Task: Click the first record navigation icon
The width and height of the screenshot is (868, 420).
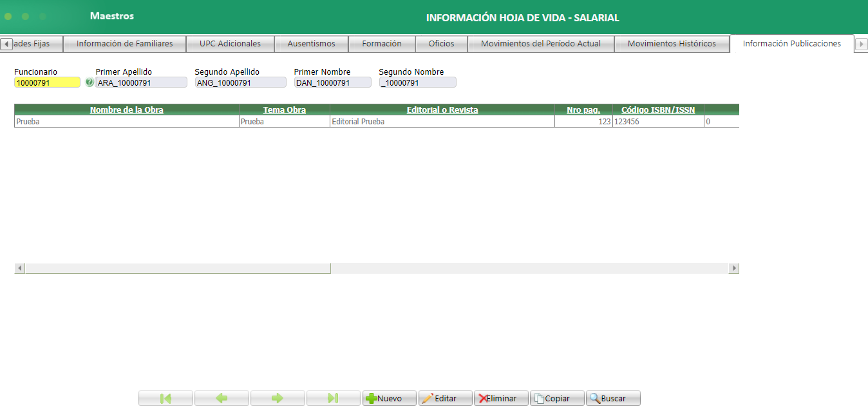Action: [165, 397]
